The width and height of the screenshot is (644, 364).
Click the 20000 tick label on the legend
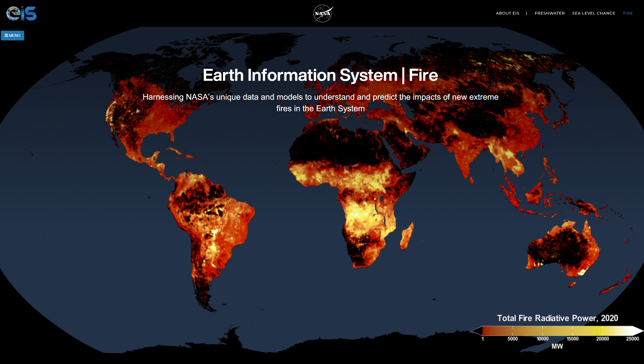[602, 339]
